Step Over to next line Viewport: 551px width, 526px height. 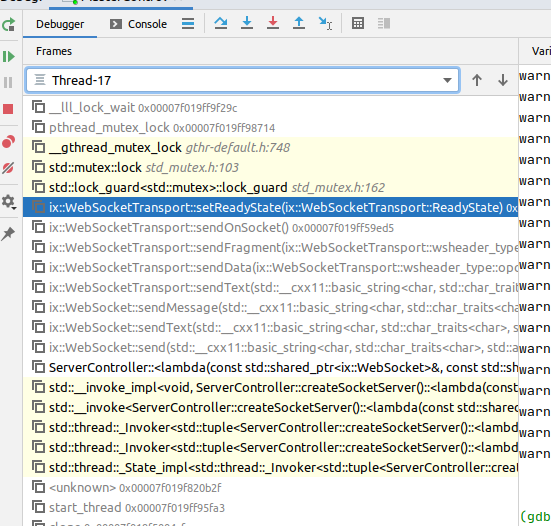click(221, 23)
